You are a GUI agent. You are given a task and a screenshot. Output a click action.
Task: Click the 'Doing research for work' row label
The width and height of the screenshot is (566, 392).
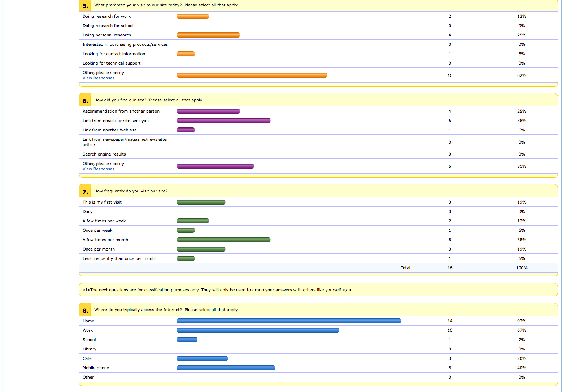[x=106, y=16]
